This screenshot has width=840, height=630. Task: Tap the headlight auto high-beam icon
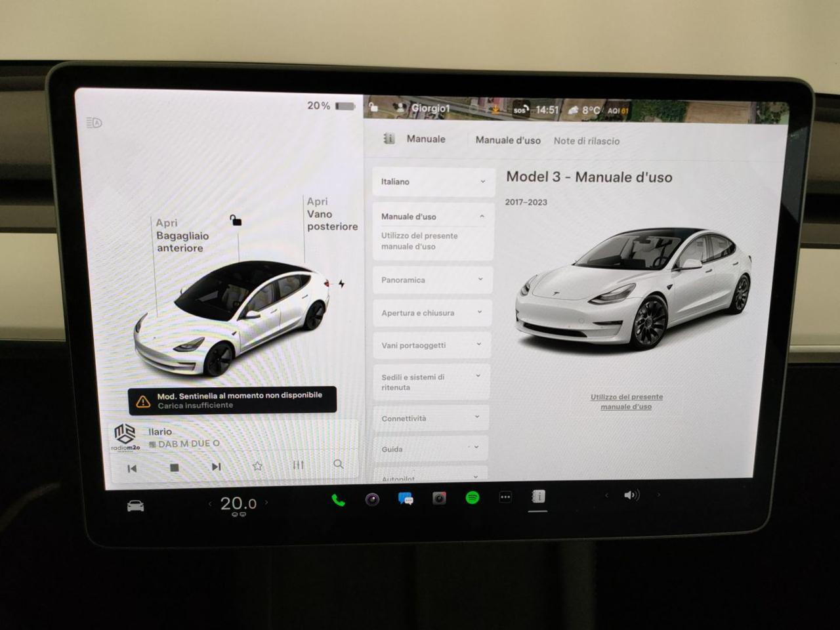pyautogui.click(x=94, y=123)
